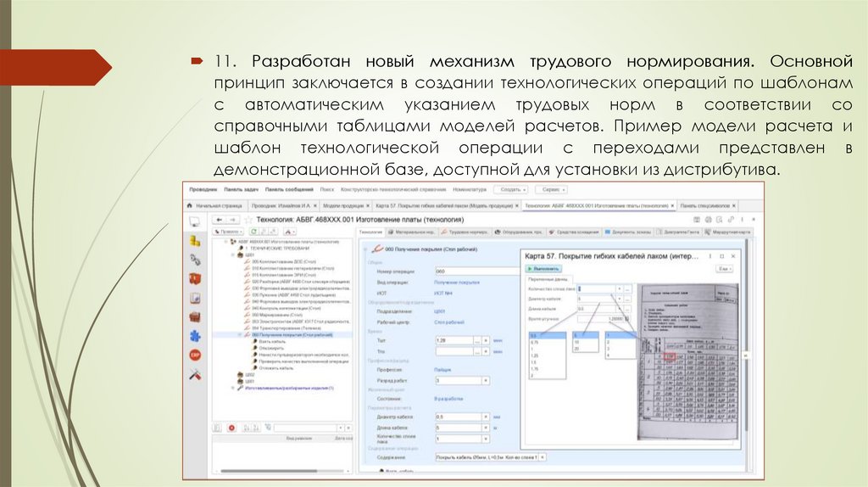
Task: Click the gold coins sidebar icon
Action: (195, 241)
